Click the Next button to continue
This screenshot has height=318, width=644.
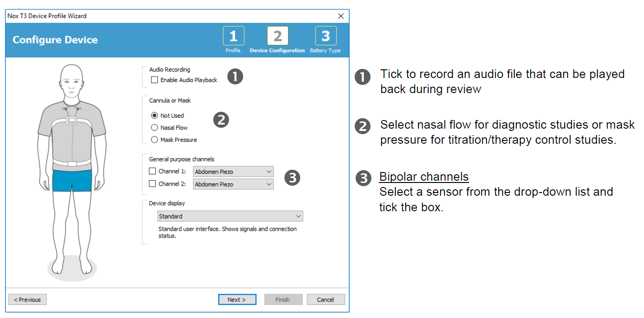click(237, 299)
